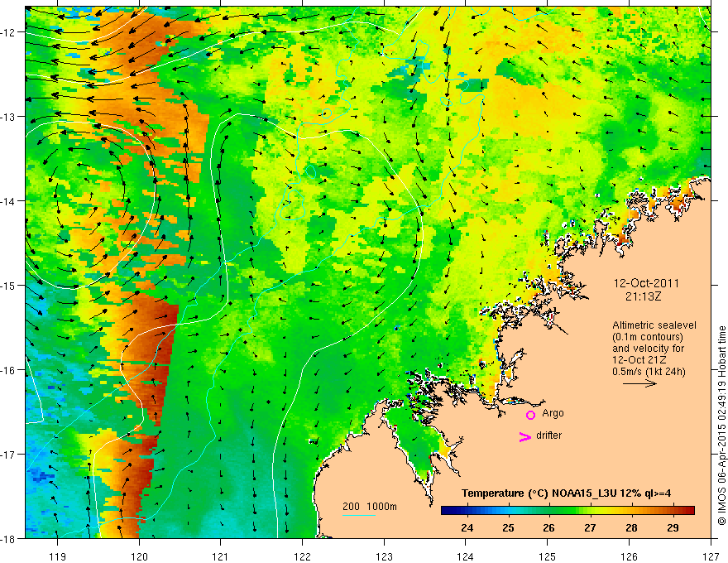
Task: Click the 'Argo' legend label
Action: coord(553,413)
